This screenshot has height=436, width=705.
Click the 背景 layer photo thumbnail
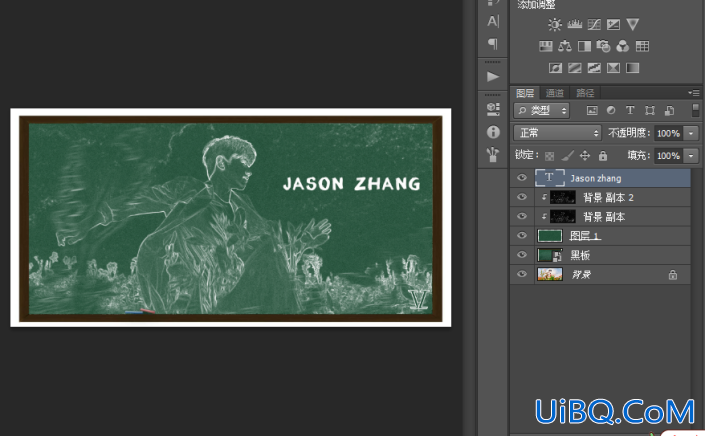(x=550, y=274)
